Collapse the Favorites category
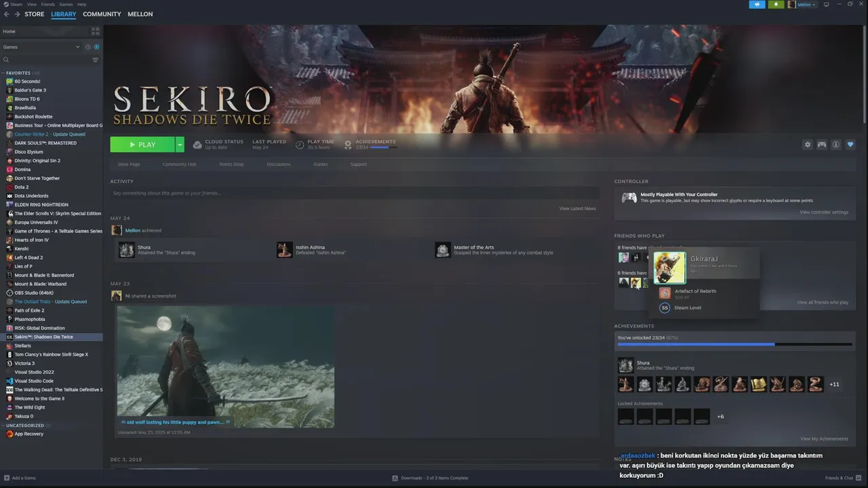Viewport: 868px width, 488px height. pyautogui.click(x=3, y=73)
